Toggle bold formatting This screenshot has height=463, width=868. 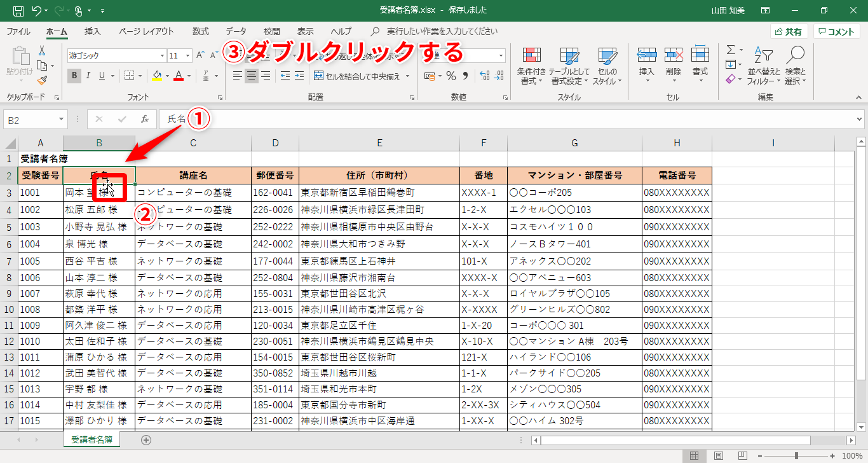74,76
